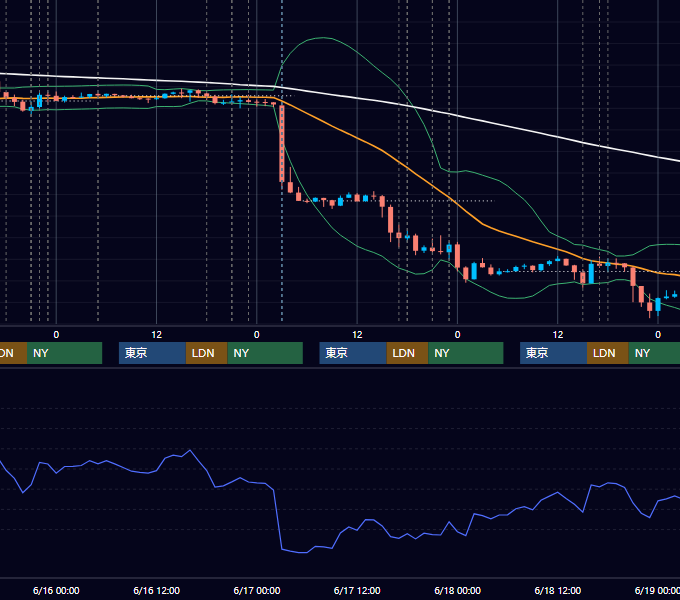Select the LDN session block following 6/18 東京

tap(608, 353)
